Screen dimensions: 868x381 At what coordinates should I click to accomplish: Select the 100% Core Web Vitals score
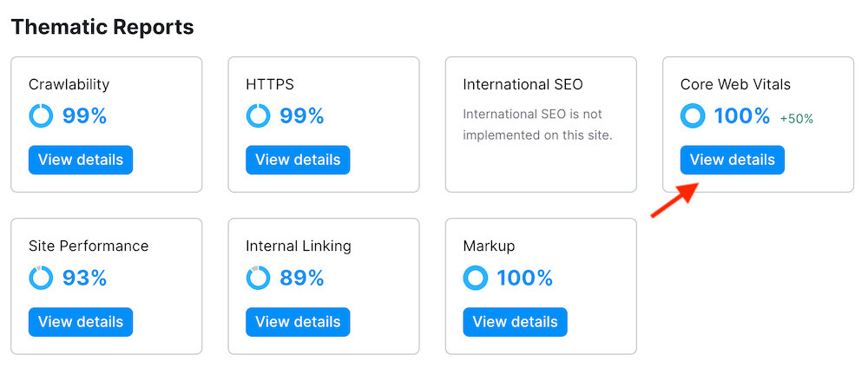point(741,116)
